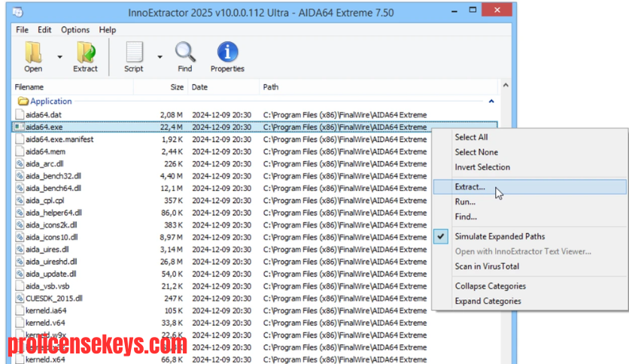
Task: Click the InnoExtractor app icon in title bar
Action: coord(17,12)
